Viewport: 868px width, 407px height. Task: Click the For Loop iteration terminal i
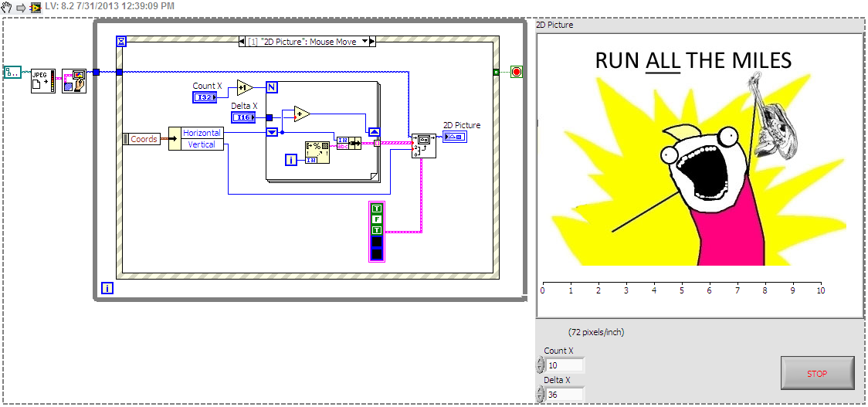(x=292, y=160)
